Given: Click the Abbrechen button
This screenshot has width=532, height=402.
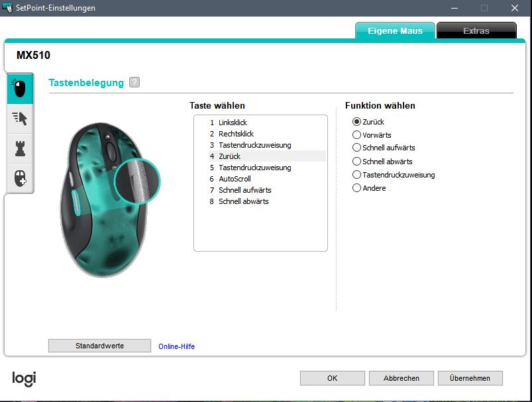Looking at the screenshot, I should pos(401,378).
